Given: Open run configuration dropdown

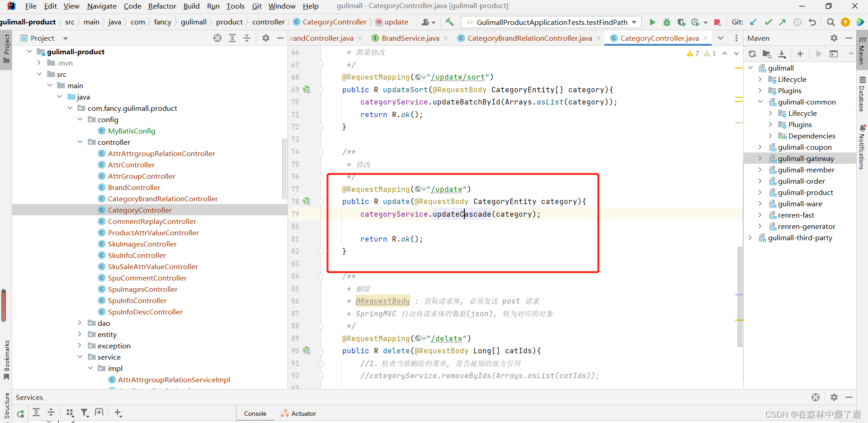Looking at the screenshot, I should point(634,22).
